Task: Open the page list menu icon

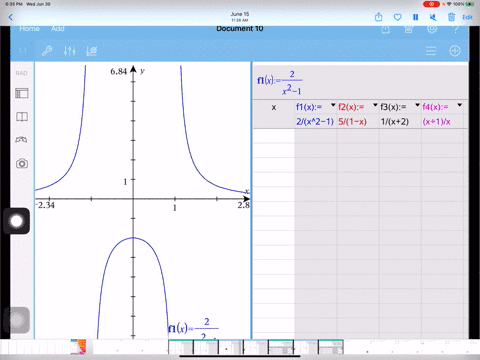Action: pos(431,51)
